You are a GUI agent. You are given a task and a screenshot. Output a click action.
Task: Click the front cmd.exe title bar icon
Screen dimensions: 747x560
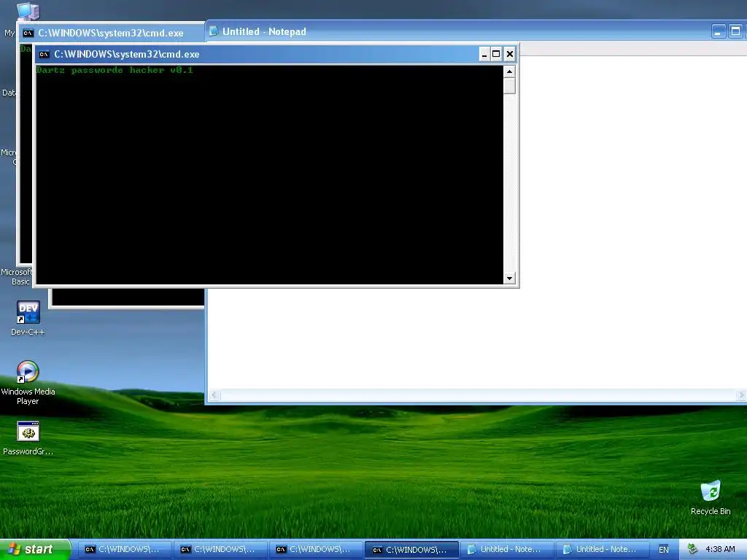(x=44, y=54)
